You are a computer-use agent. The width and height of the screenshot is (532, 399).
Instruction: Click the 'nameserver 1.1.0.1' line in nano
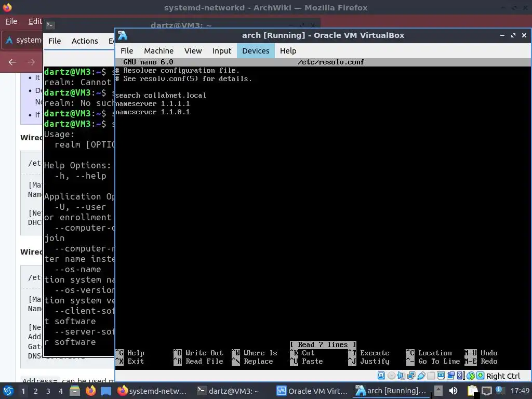[x=152, y=112]
